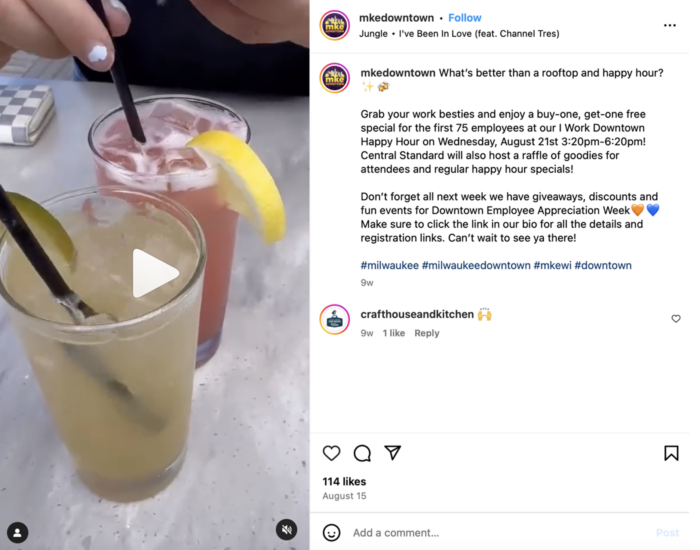This screenshot has width=700, height=550.
Task: Show tagged people on the video
Action: pos(18,533)
